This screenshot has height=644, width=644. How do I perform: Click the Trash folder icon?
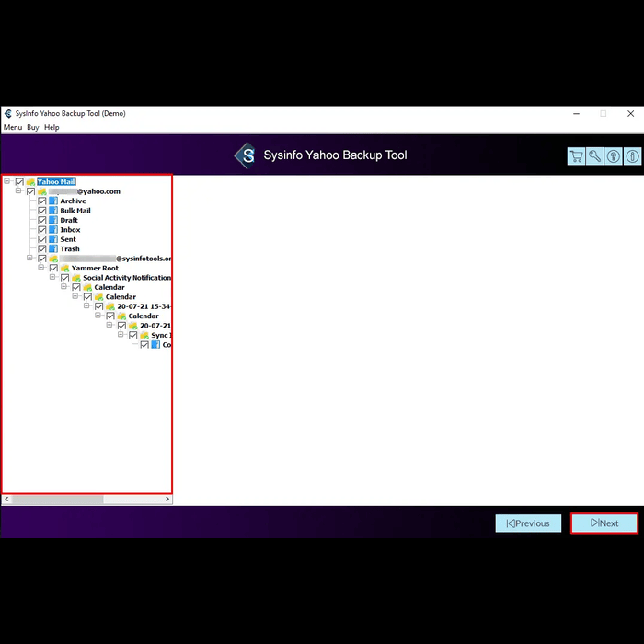point(53,249)
